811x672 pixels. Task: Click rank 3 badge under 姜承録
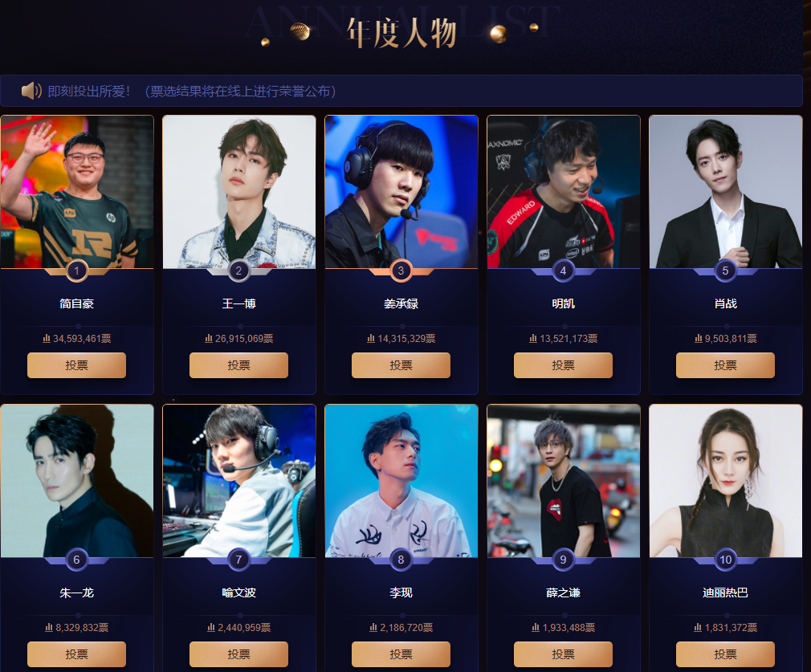click(x=401, y=271)
